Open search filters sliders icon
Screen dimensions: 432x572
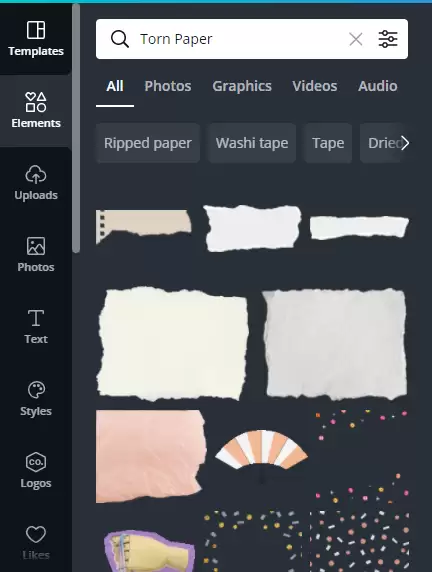click(x=388, y=39)
